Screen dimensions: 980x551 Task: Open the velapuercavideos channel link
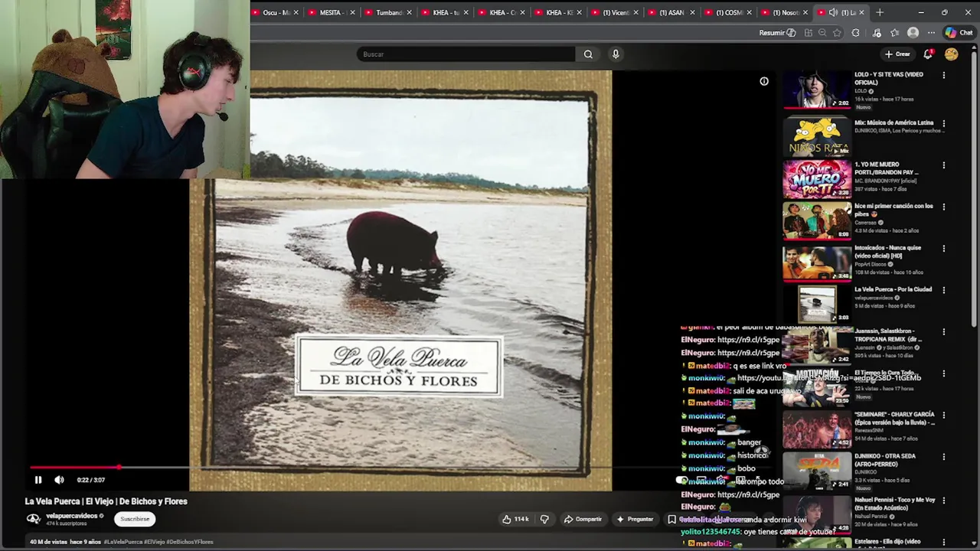[x=71, y=516]
